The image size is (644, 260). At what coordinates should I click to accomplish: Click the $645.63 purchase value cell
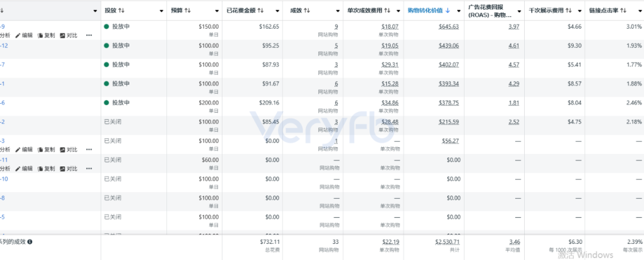(x=448, y=27)
